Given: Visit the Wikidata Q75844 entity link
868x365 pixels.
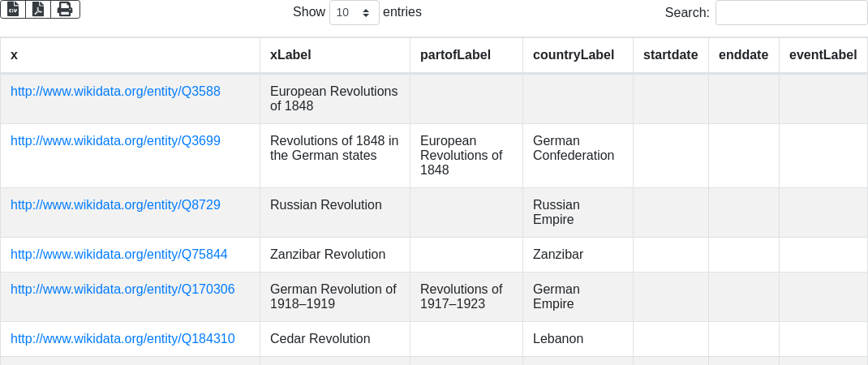Looking at the screenshot, I should [118, 255].
